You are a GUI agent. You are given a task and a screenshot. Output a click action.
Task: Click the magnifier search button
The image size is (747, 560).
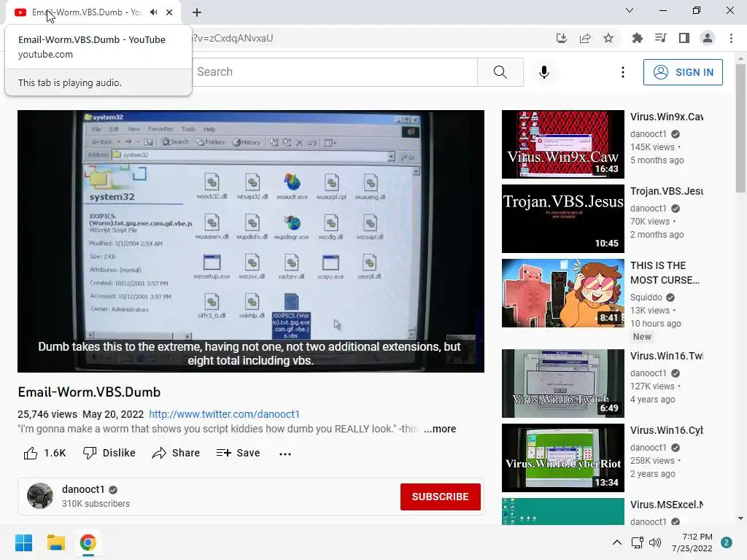pyautogui.click(x=500, y=72)
